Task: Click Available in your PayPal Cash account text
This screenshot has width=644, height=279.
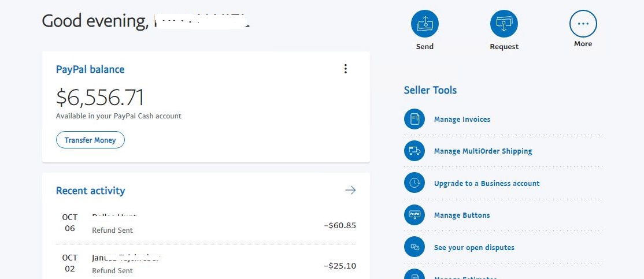Action: (119, 116)
